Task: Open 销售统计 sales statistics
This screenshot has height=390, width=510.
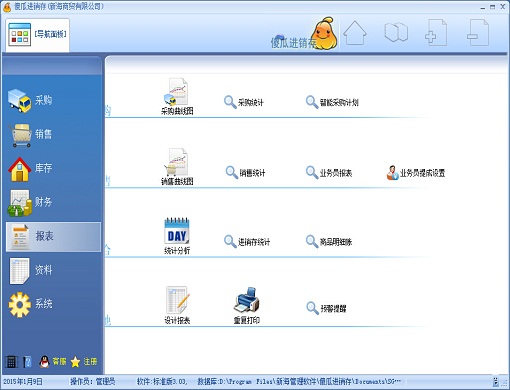Action: click(245, 173)
